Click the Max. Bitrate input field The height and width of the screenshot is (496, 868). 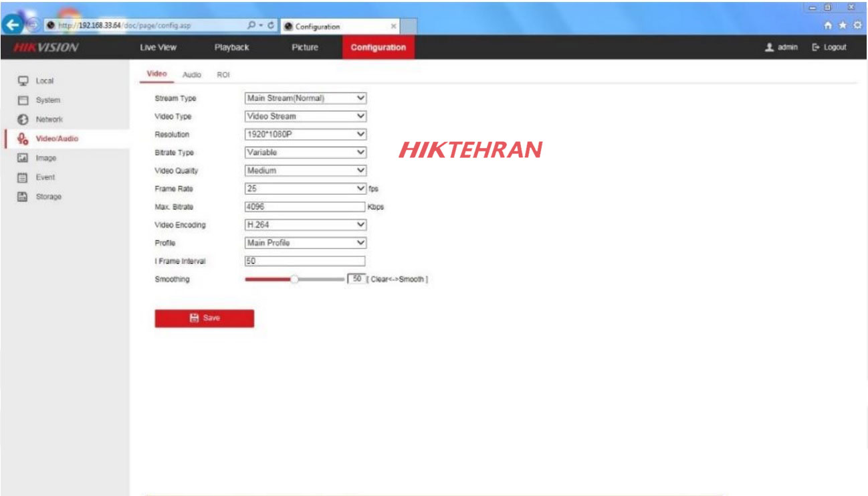[305, 207]
